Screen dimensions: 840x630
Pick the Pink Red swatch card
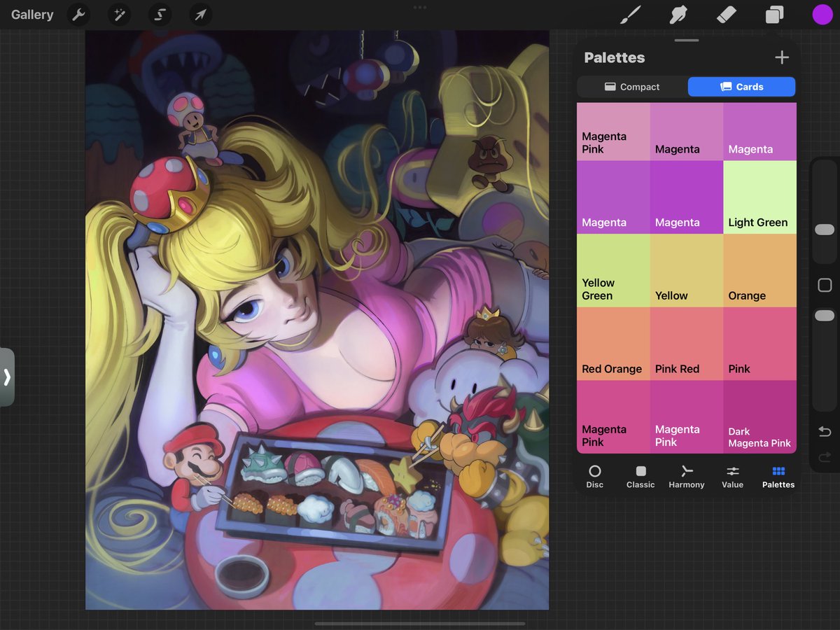[687, 344]
